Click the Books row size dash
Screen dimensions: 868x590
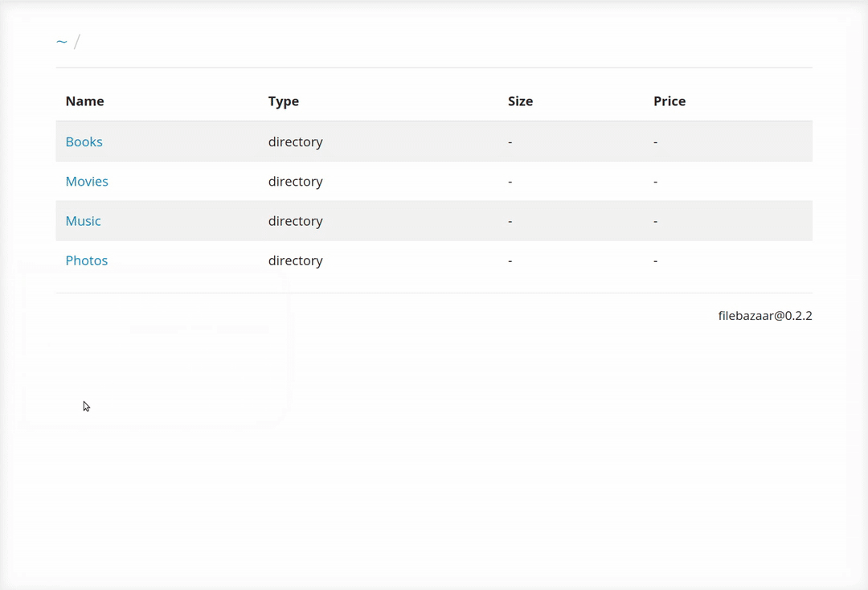pyautogui.click(x=510, y=141)
